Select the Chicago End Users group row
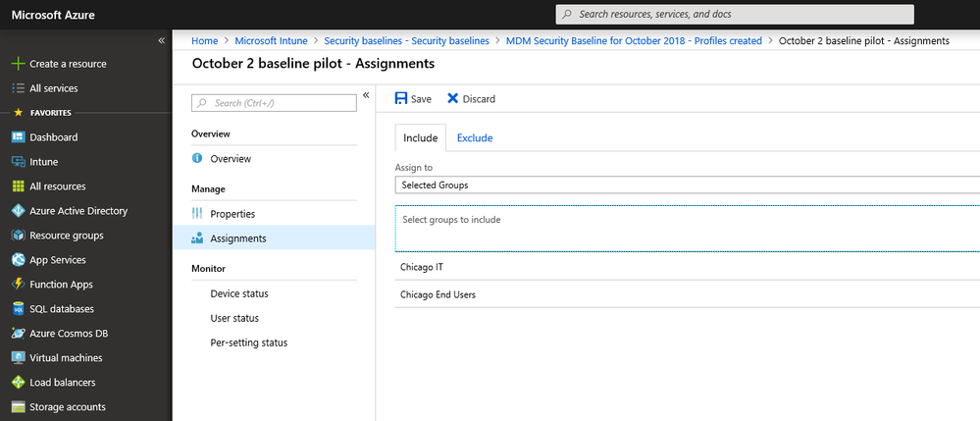This screenshot has height=421, width=980. tap(688, 294)
